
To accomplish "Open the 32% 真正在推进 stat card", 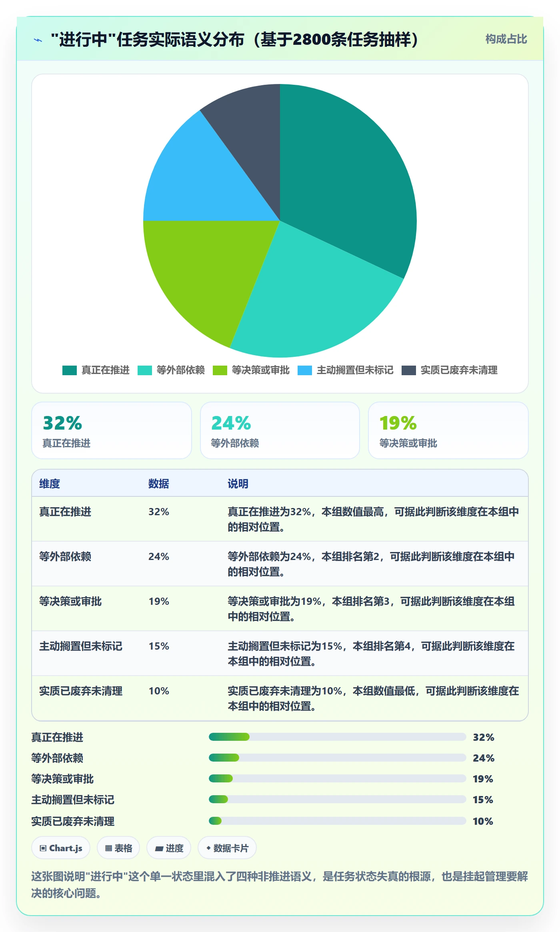I will pos(112,430).
